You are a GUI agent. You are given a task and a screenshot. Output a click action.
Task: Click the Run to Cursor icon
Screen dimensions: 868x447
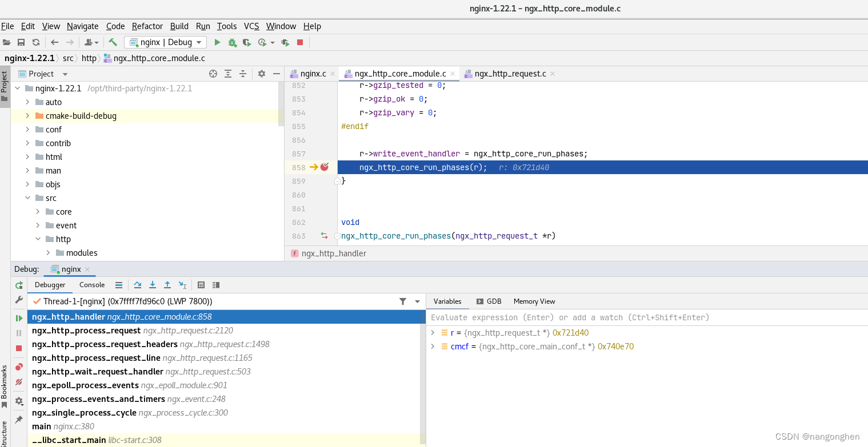pos(182,285)
